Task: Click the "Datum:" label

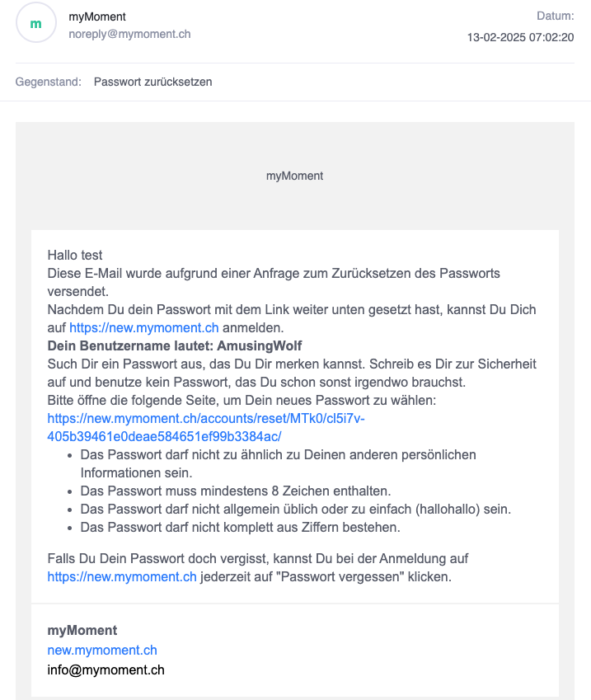Action: click(x=555, y=16)
